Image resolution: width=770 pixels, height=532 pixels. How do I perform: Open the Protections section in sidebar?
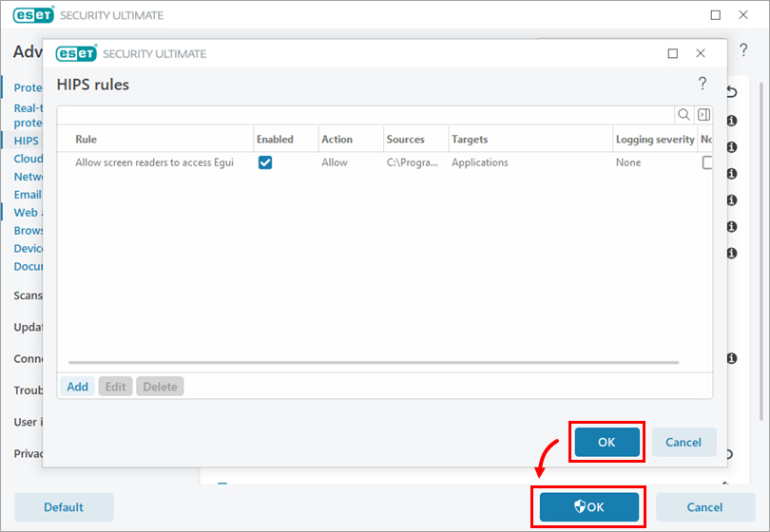coord(28,87)
